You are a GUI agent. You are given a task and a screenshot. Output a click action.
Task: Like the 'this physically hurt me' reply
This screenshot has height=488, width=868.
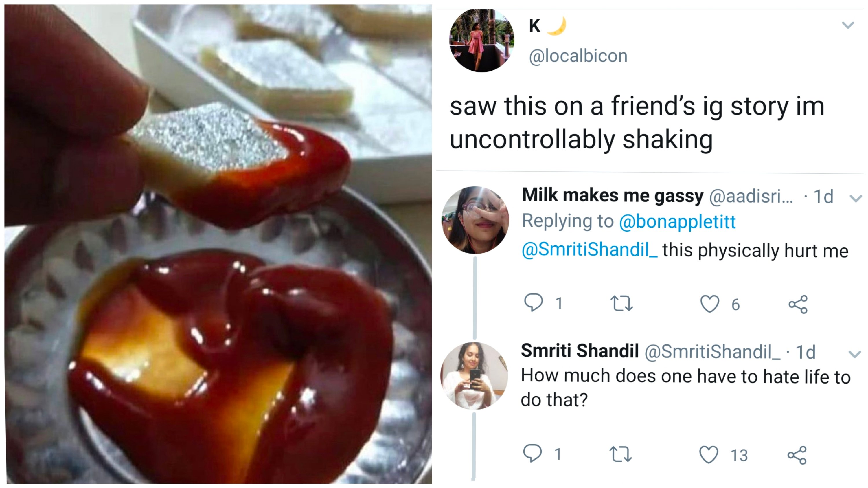tap(710, 304)
